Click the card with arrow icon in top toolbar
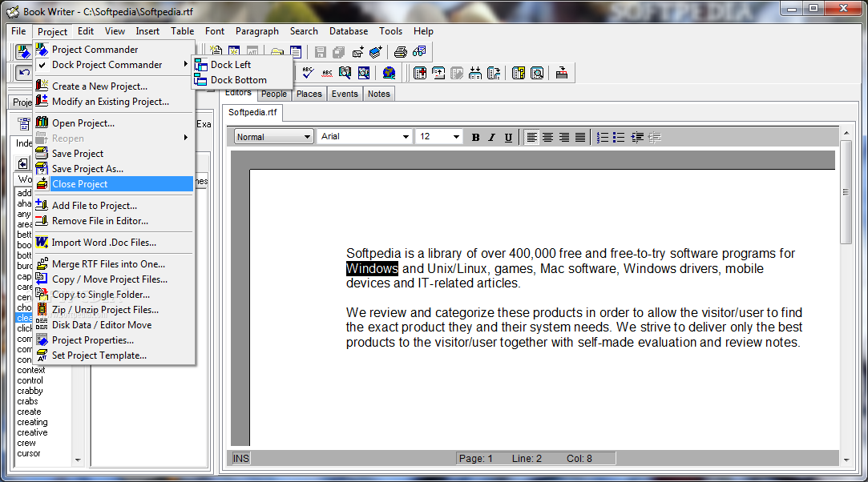 [x=358, y=52]
